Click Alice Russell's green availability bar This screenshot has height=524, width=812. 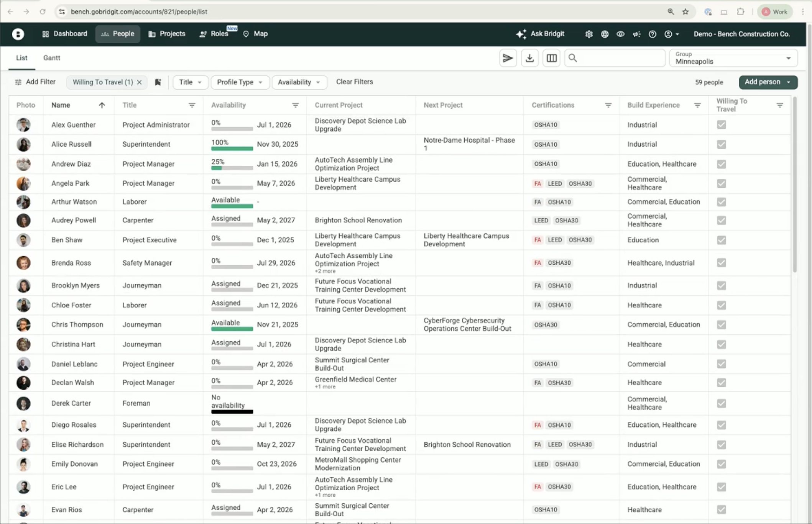[232, 149]
